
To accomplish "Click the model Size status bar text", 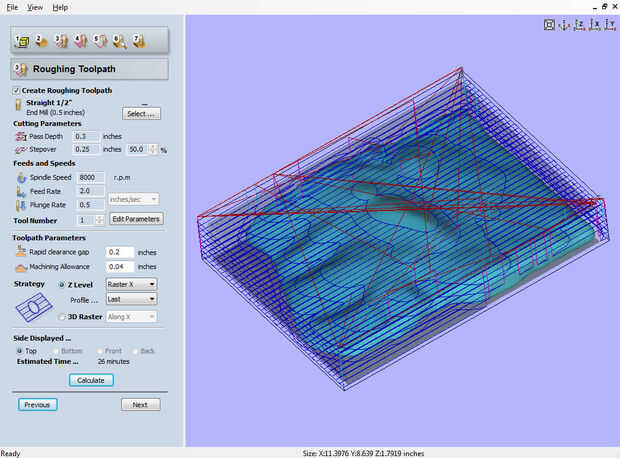I will 363,454.
